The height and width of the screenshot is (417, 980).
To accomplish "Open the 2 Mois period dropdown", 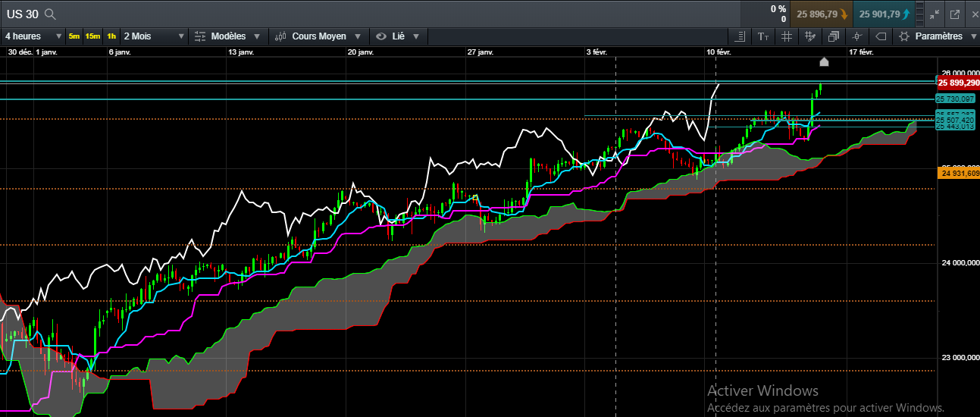I will click(x=154, y=36).
